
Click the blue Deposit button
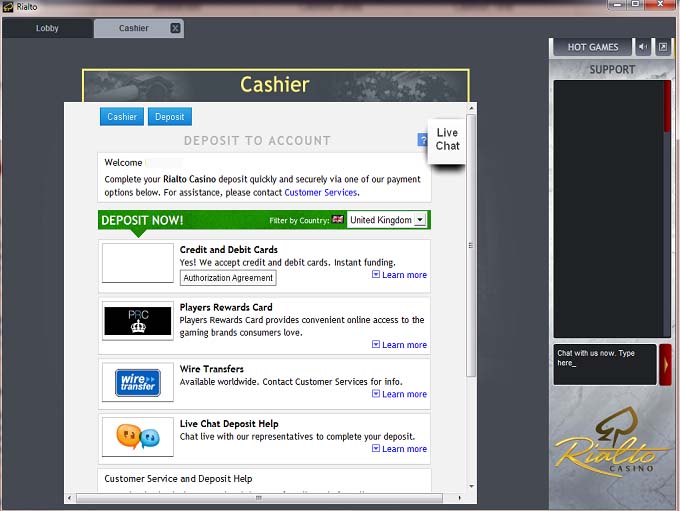[x=169, y=117]
